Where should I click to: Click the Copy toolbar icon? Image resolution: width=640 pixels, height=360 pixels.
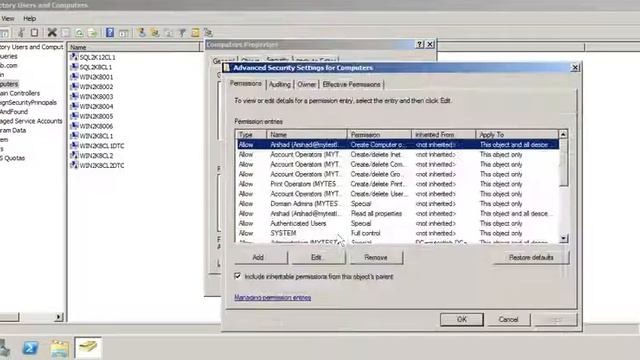(x=35, y=33)
